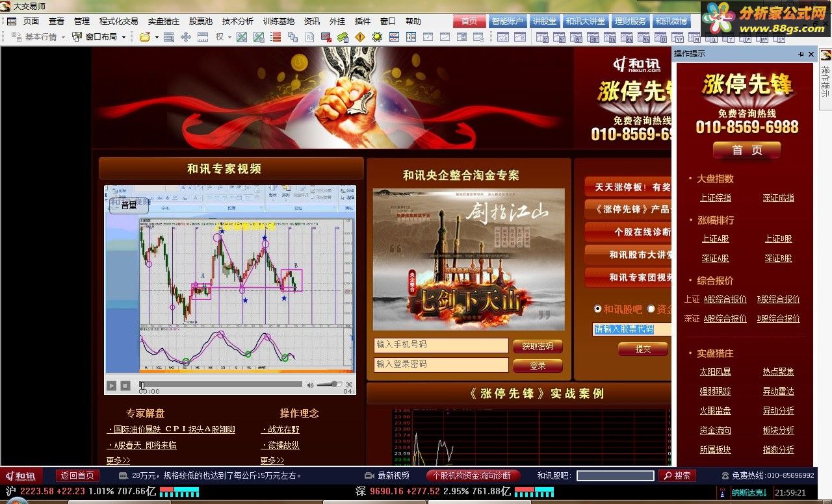
Task: Switch to the 智能账户 tab
Action: (x=507, y=21)
